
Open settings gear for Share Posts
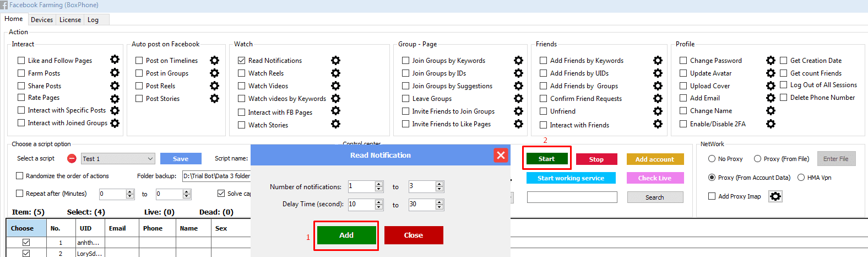click(x=115, y=85)
